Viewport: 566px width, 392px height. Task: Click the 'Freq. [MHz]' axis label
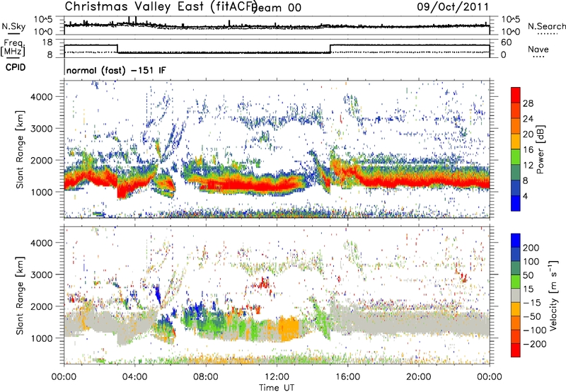tap(13, 47)
